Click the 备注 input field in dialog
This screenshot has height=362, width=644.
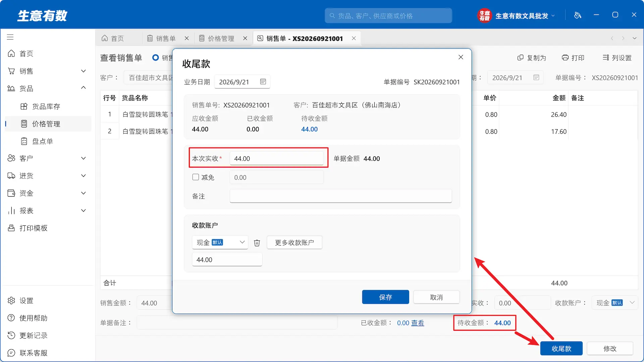tap(340, 196)
